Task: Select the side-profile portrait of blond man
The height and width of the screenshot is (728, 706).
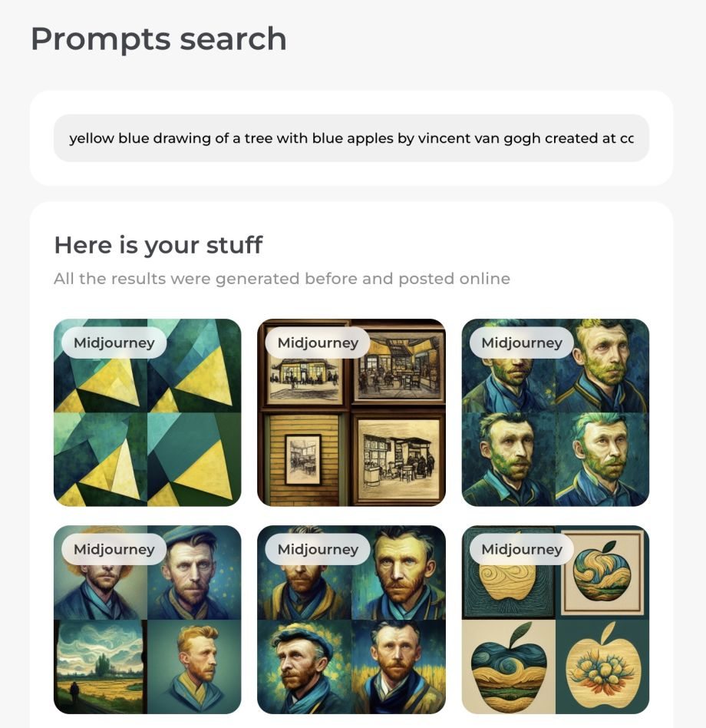Action: tap(194, 667)
